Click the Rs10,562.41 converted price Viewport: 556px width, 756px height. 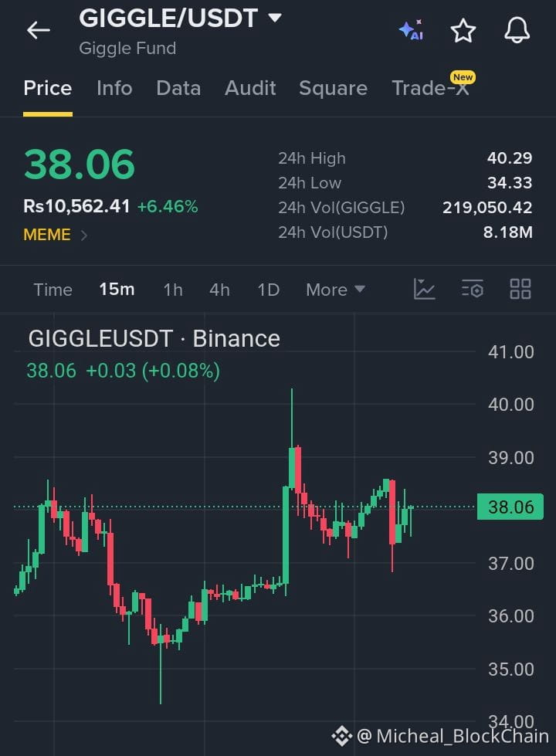click(x=76, y=206)
